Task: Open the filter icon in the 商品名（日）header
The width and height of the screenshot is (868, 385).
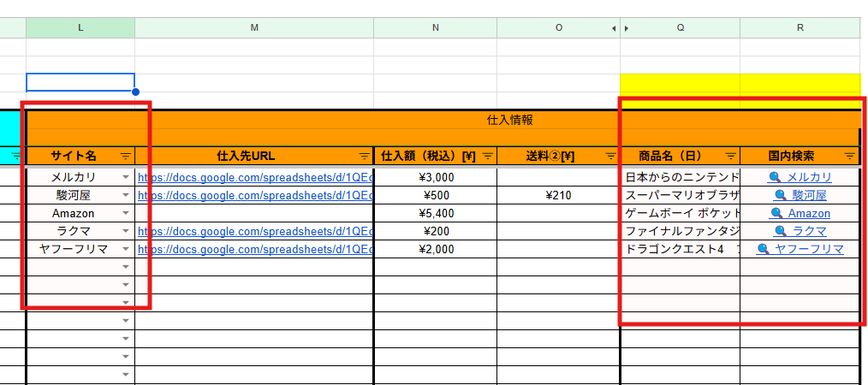Action: click(x=731, y=156)
